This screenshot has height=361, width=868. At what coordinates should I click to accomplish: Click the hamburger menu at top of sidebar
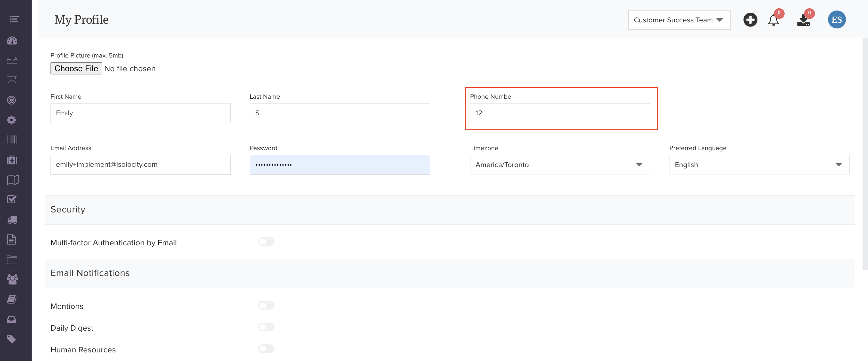click(x=14, y=19)
